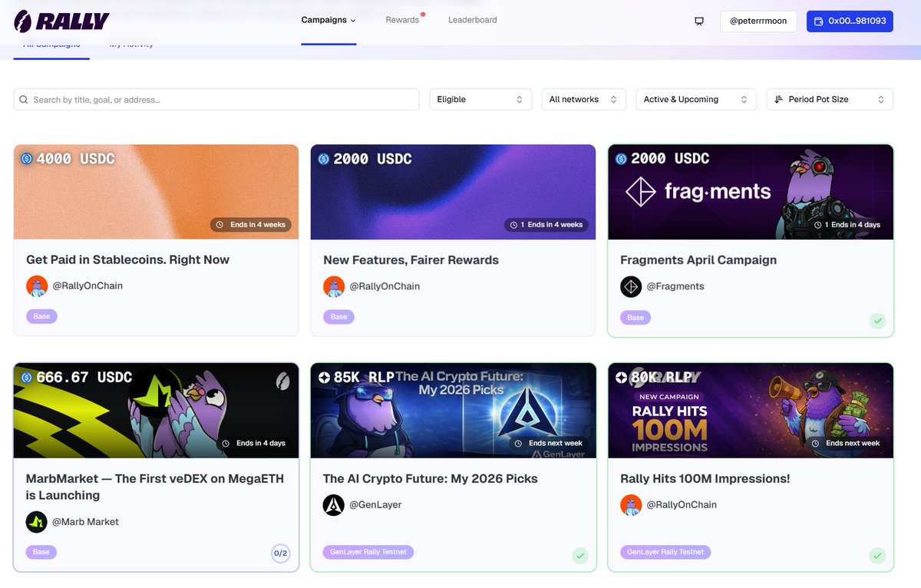Click the GenLayer avatar icon
921x588 pixels.
[334, 505]
